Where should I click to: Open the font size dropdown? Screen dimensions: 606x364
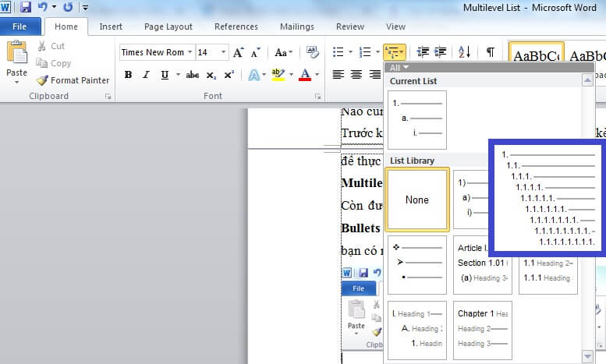click(x=223, y=52)
